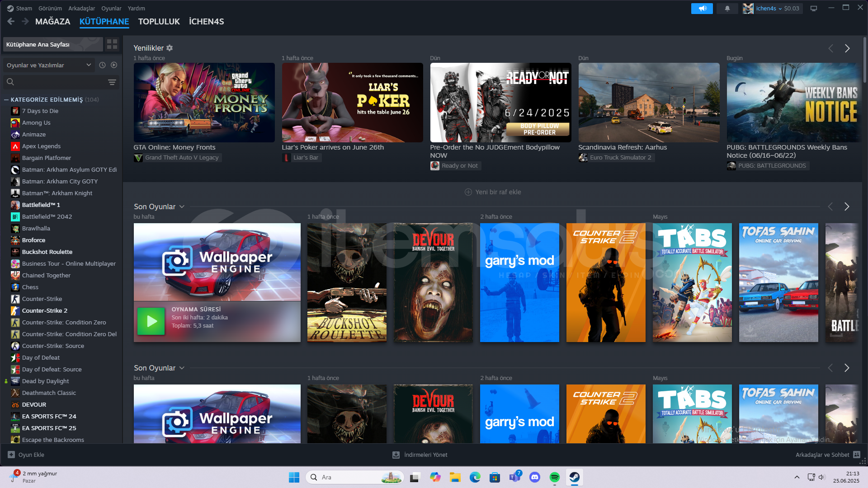Click Yeni bir raf ekle

493,192
